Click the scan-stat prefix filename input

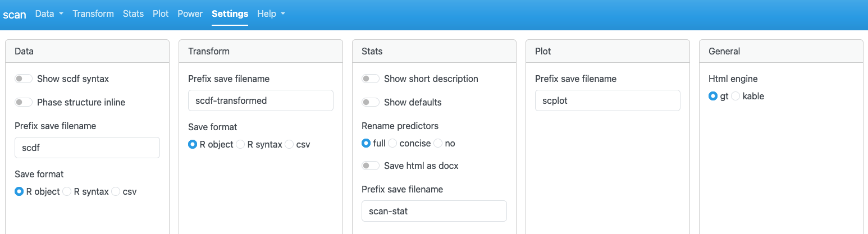click(434, 211)
